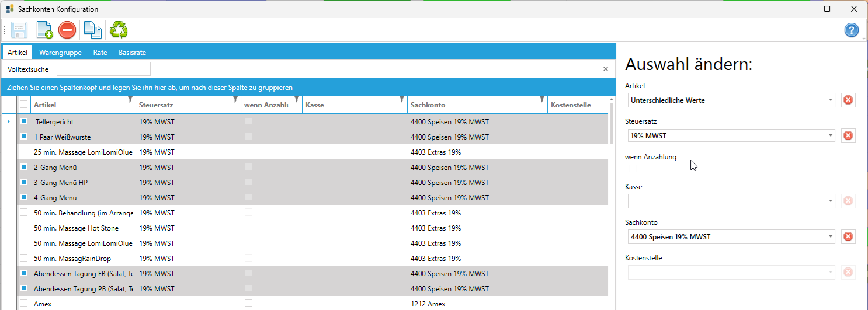This screenshot has height=310, width=868.
Task: Clear the Artikel field with red X
Action: click(848, 100)
